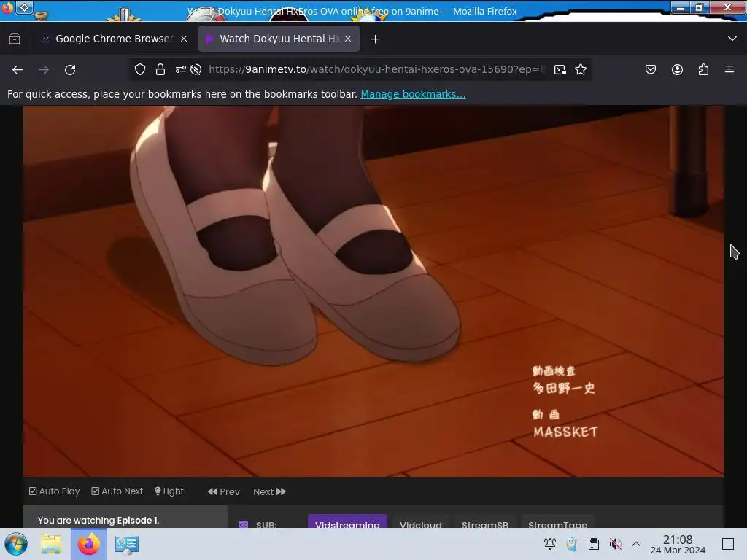The width and height of the screenshot is (747, 560).
Task: Click the forward navigation arrow
Action: tap(44, 69)
